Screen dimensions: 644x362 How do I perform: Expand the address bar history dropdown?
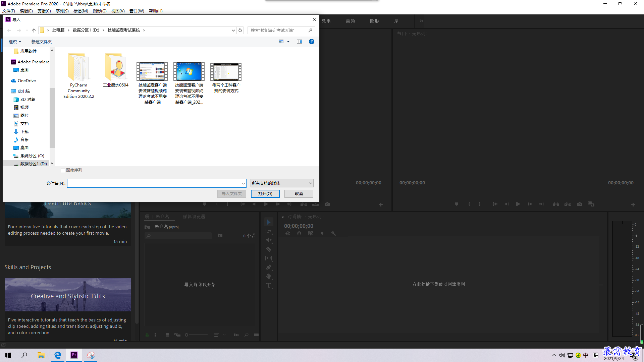click(x=233, y=31)
